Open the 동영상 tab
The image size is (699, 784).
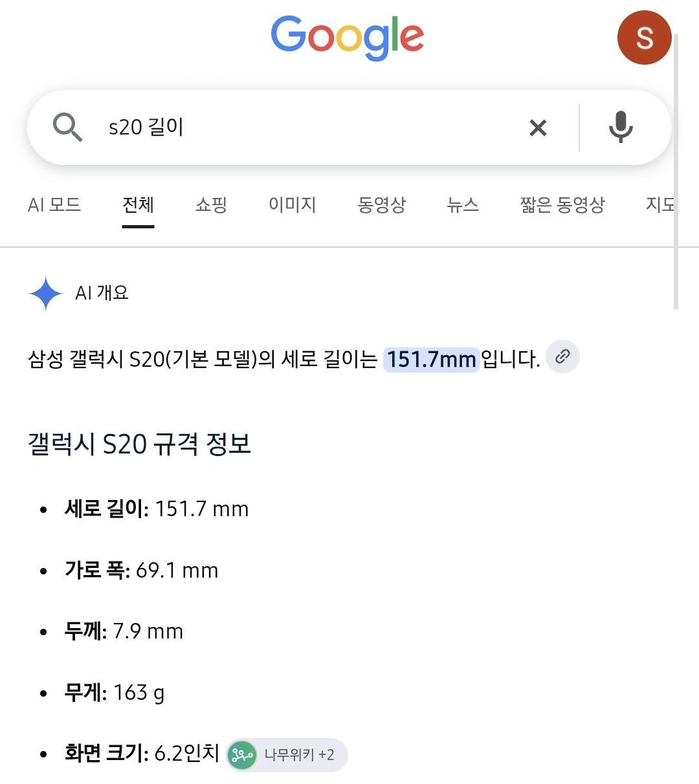[382, 205]
